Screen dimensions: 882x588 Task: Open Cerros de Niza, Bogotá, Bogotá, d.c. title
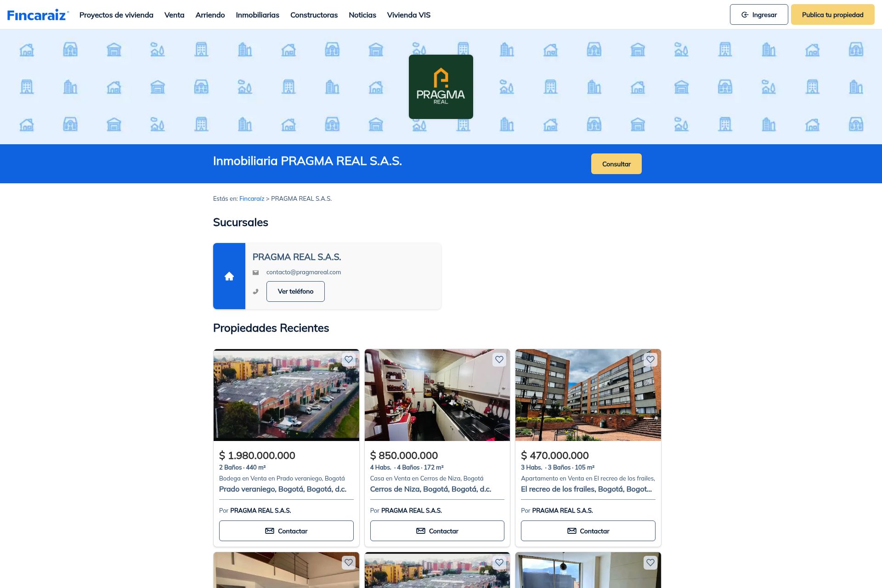pyautogui.click(x=430, y=489)
